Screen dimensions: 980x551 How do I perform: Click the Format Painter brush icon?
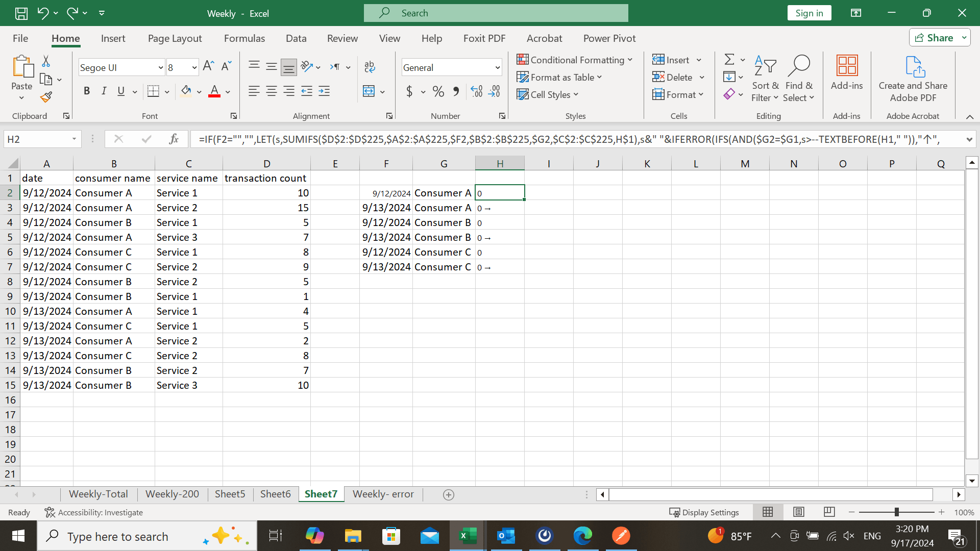pyautogui.click(x=46, y=97)
